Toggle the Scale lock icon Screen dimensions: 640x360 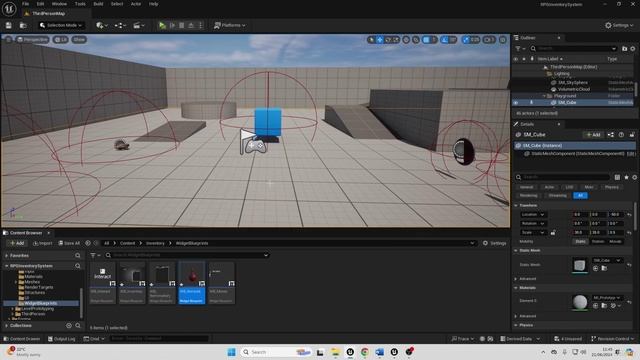tap(553, 233)
